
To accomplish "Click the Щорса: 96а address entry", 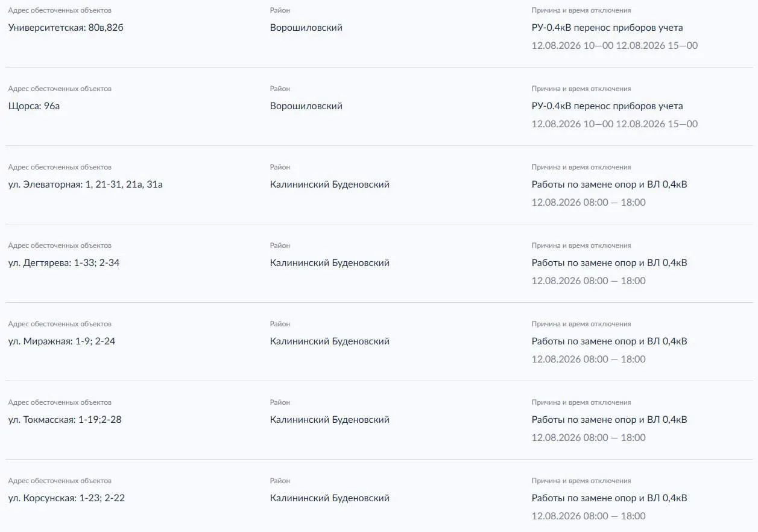I will point(34,106).
